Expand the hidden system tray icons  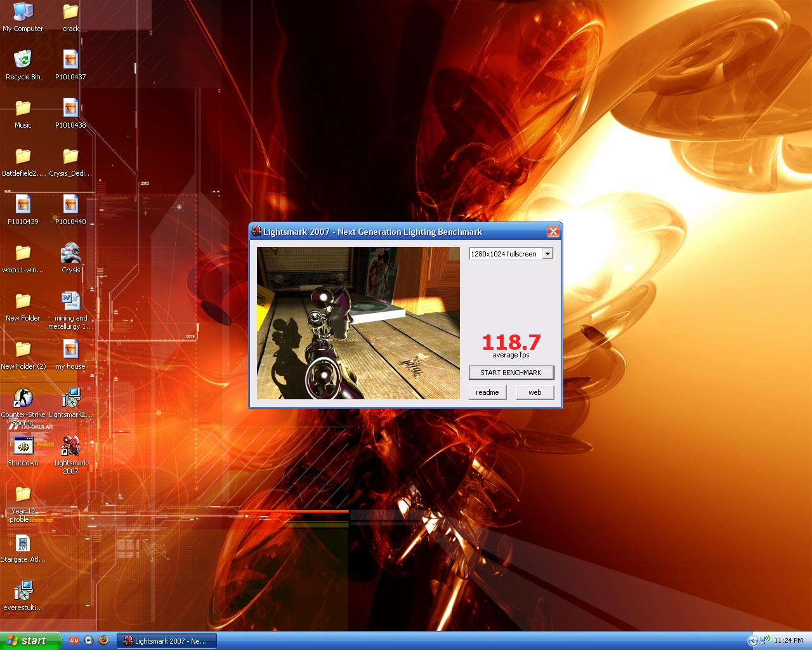pyautogui.click(x=753, y=640)
